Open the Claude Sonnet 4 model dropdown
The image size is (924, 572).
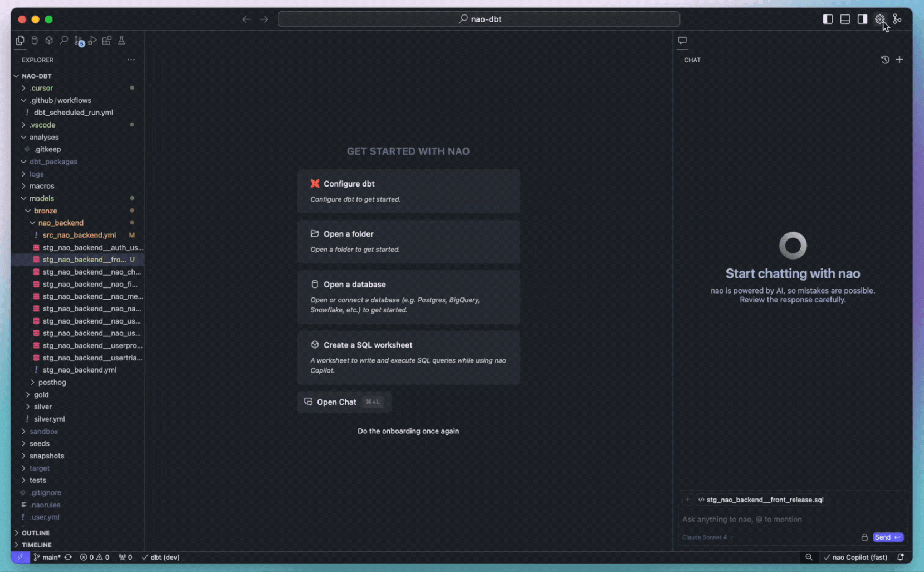[707, 537]
